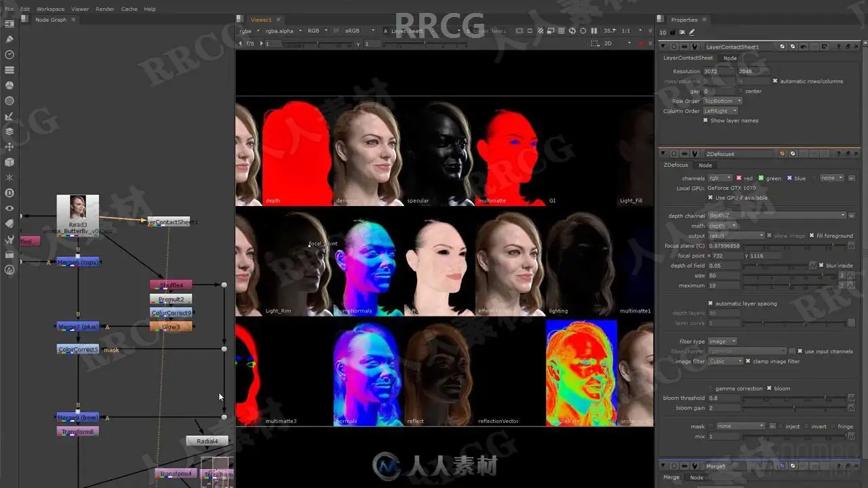Toggle automatic rows/columns checkbox
Image resolution: width=868 pixels, height=488 pixels.
coord(775,81)
